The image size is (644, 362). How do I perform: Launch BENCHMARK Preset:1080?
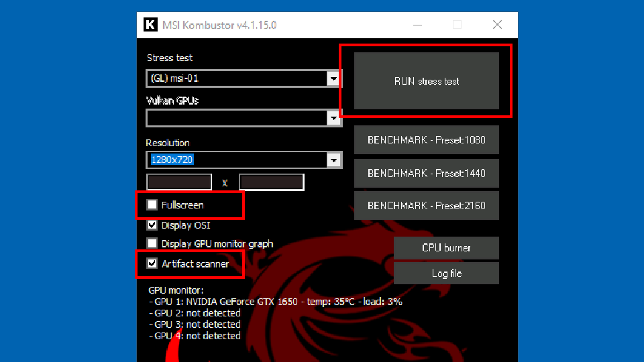coord(427,140)
